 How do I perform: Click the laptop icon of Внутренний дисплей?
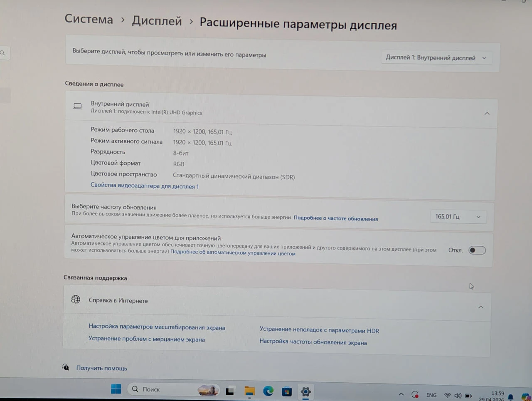click(78, 106)
